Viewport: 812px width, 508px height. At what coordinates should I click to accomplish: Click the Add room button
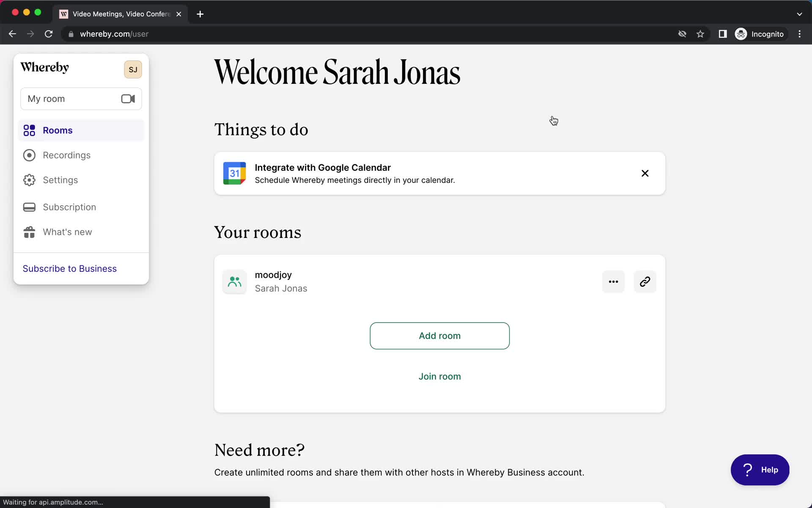tap(439, 336)
